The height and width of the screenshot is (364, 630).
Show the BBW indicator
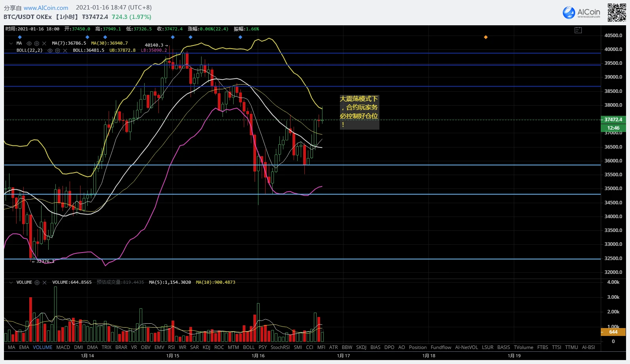coord(347,347)
